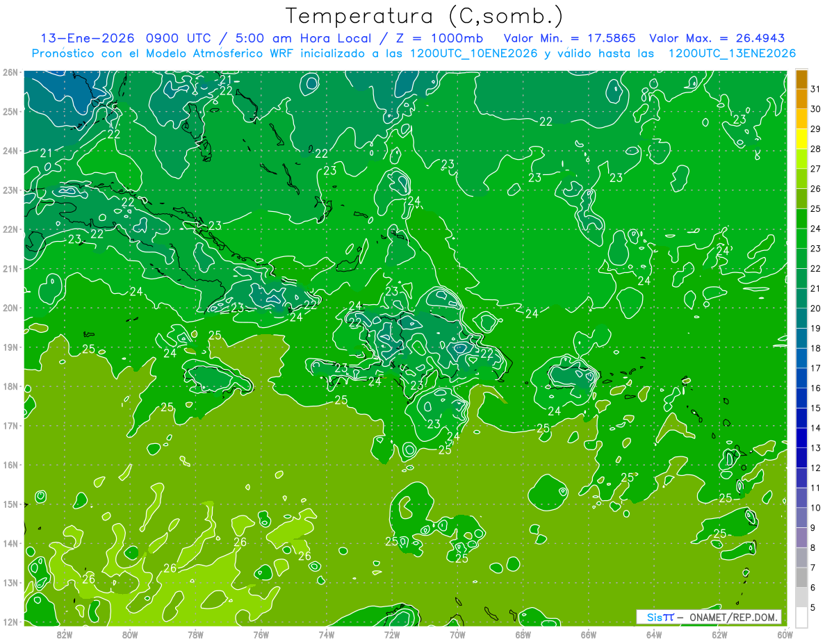Click the color scale label 19
834x644 pixels.
815,328
